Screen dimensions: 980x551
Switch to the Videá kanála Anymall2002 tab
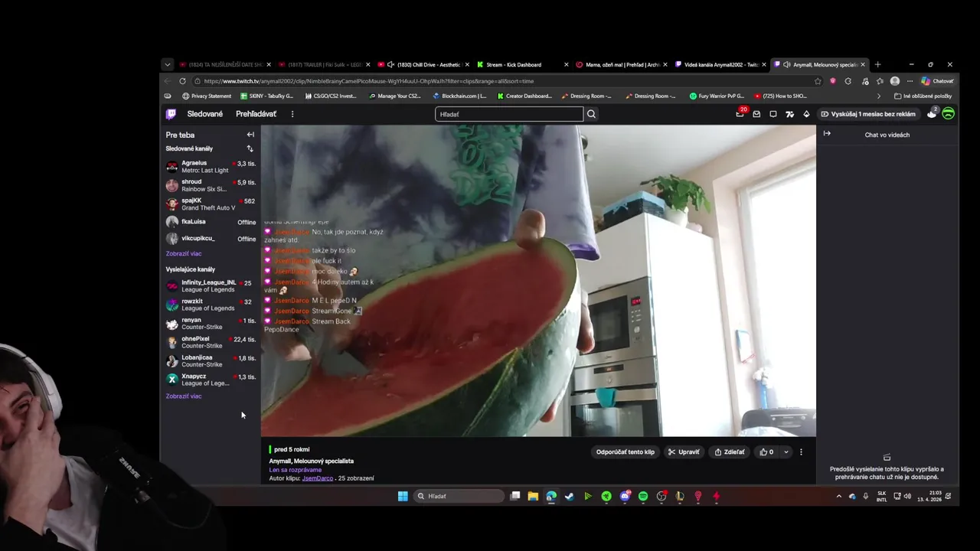pos(720,65)
